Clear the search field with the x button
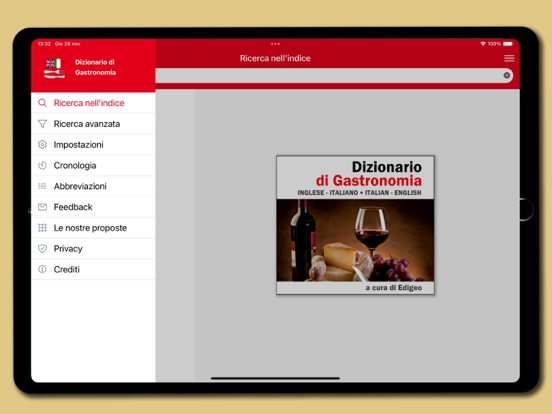This screenshot has width=552, height=414. (507, 75)
